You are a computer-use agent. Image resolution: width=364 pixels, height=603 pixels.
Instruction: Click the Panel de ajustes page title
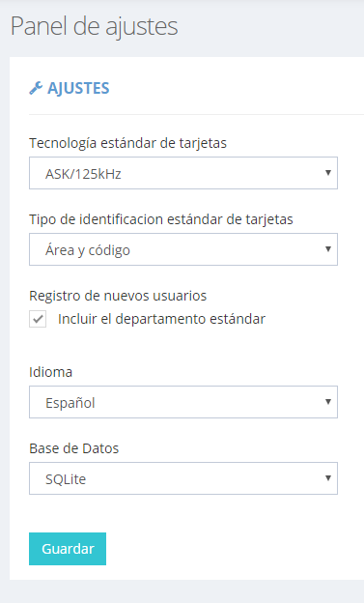(95, 26)
